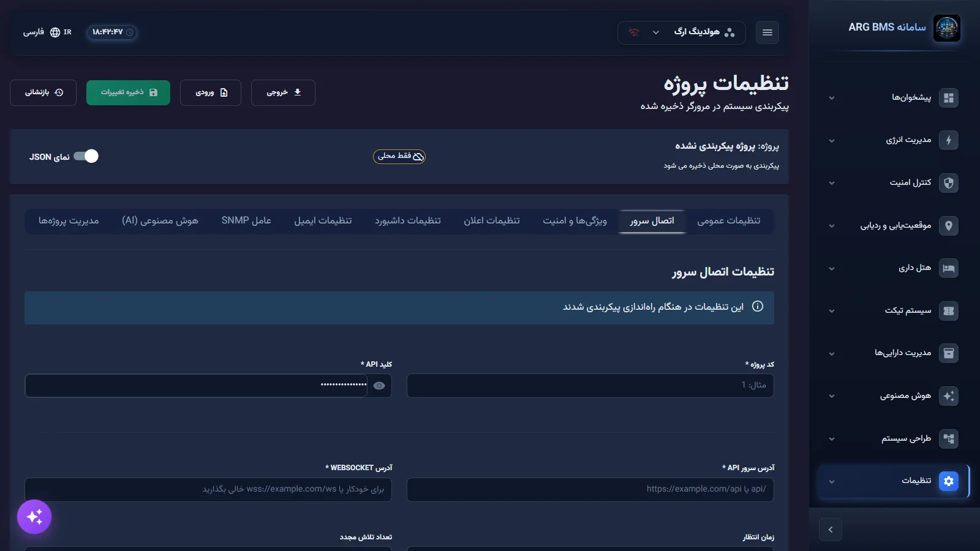Open the email settings tab
The image size is (980, 551).
pos(323,221)
